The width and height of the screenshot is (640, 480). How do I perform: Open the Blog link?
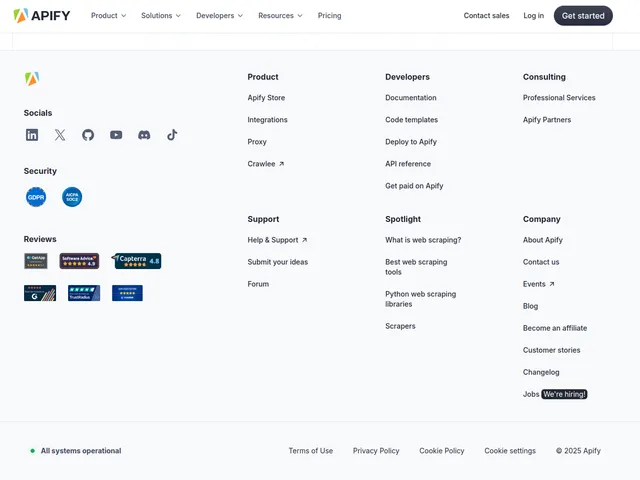pyautogui.click(x=530, y=306)
